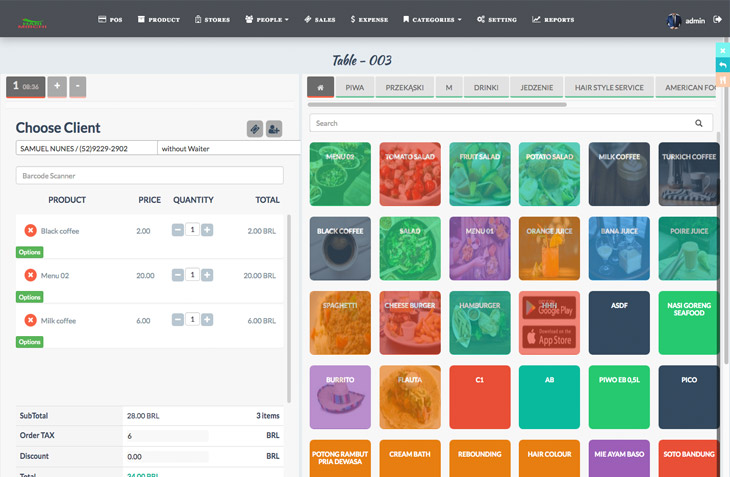
Task: Select order tab 1 at 08:36
Action: point(26,87)
